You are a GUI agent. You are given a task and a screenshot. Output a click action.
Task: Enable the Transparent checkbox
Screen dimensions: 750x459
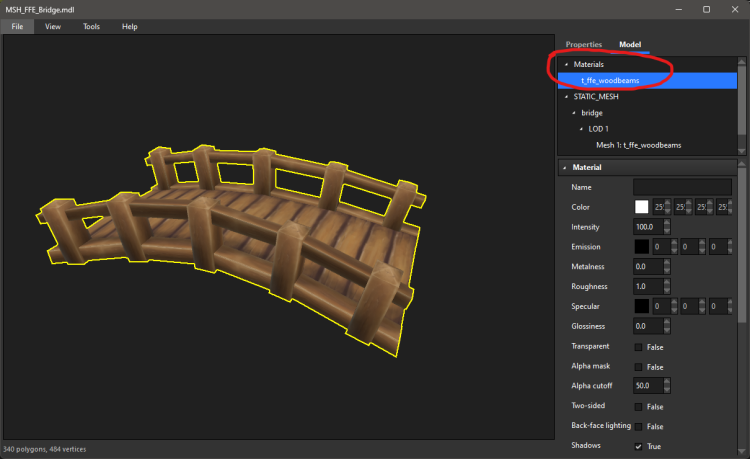pos(639,347)
